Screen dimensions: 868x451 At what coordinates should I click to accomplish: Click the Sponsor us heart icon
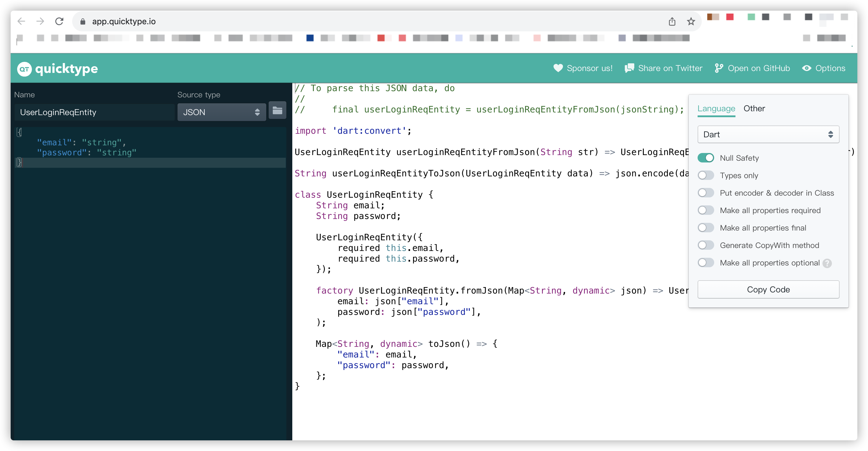click(x=558, y=68)
